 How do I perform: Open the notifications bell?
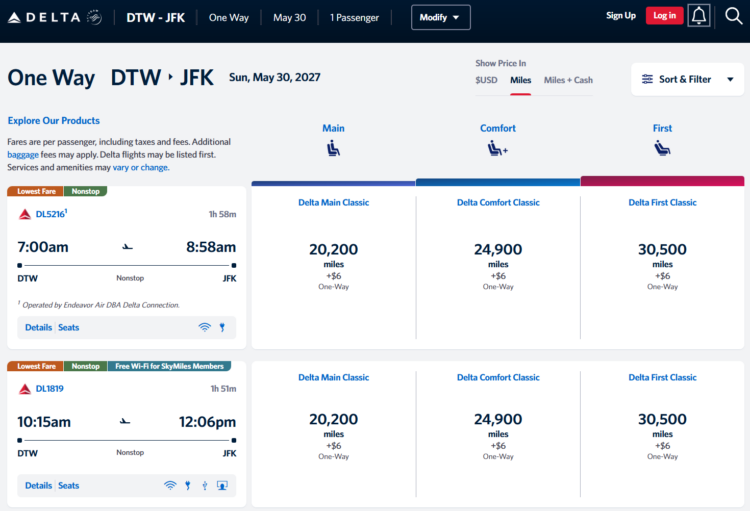(x=699, y=16)
